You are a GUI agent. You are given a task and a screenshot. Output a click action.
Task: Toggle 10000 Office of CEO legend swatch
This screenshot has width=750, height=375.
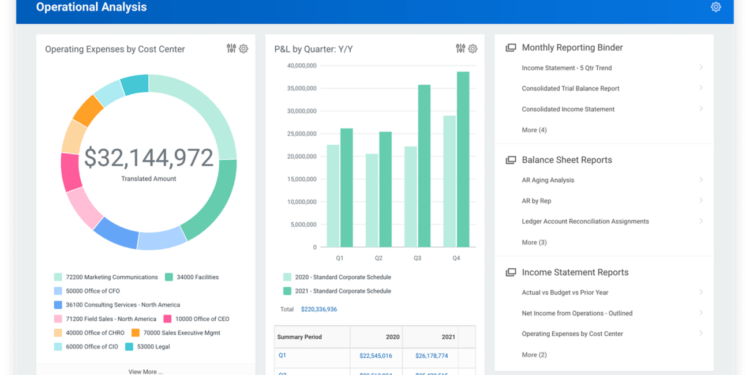(167, 319)
